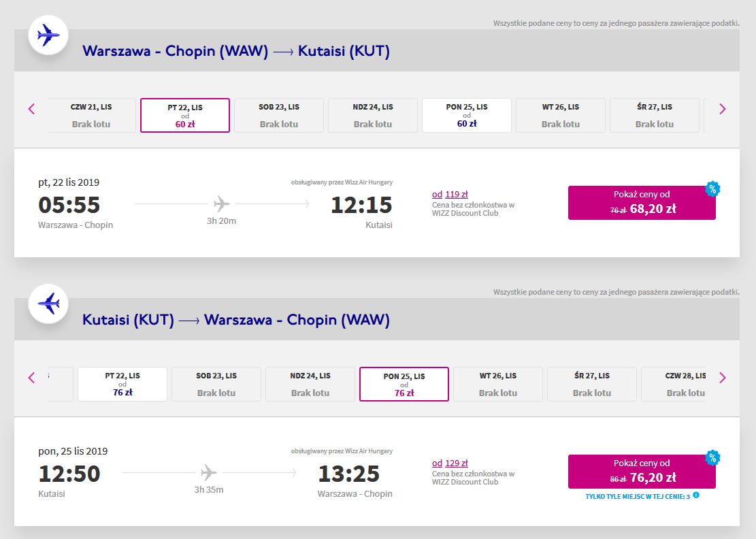Show earlier outbound dates with left arrow
The height and width of the screenshot is (539, 756).
pos(31,109)
